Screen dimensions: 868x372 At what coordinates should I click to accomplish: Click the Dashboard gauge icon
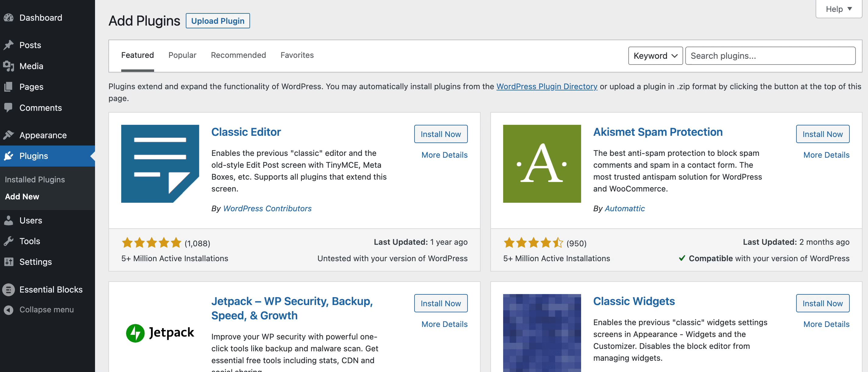click(x=9, y=18)
